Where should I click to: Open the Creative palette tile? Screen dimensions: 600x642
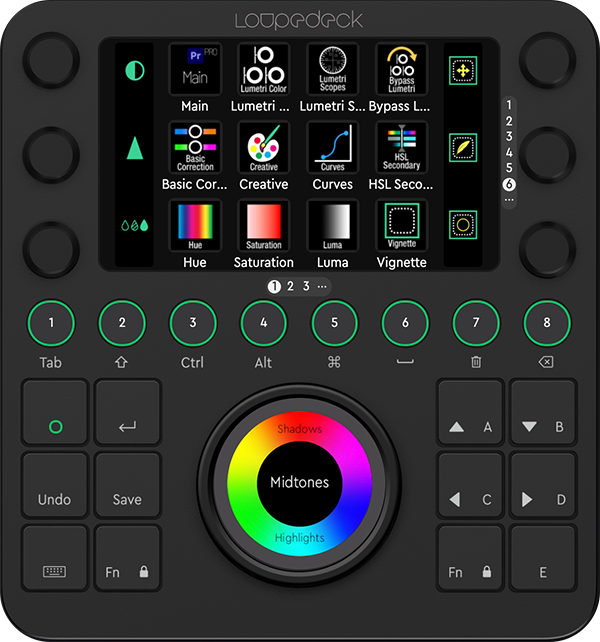click(x=264, y=147)
